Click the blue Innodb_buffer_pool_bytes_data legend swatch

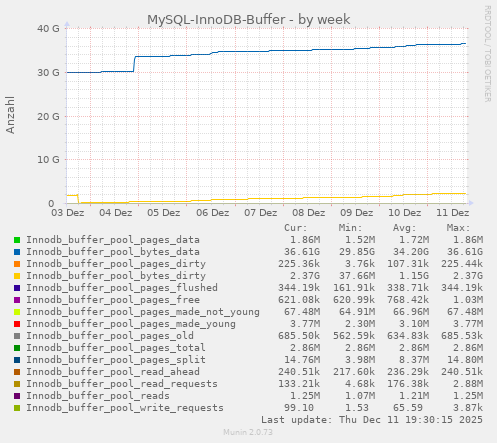(x=17, y=252)
